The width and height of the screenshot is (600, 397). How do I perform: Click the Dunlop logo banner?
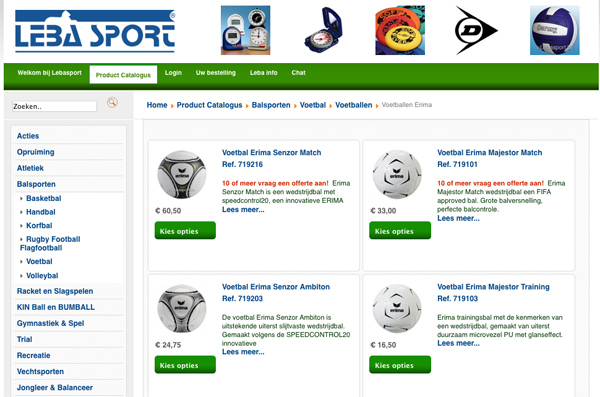click(x=476, y=30)
